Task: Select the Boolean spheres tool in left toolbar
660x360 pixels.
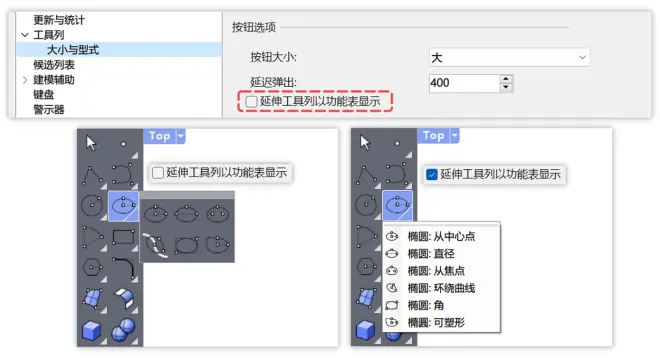Action: 124,330
